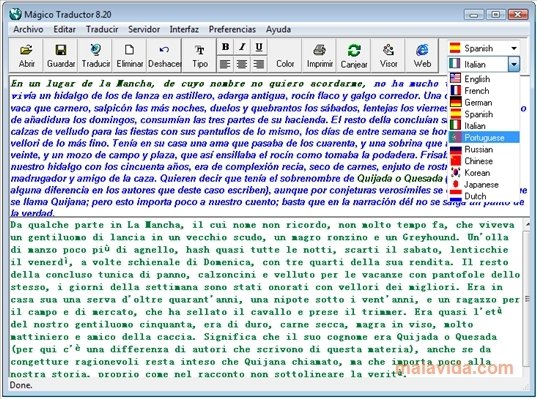
Task: Print with the Imprimir icon
Action: click(320, 55)
